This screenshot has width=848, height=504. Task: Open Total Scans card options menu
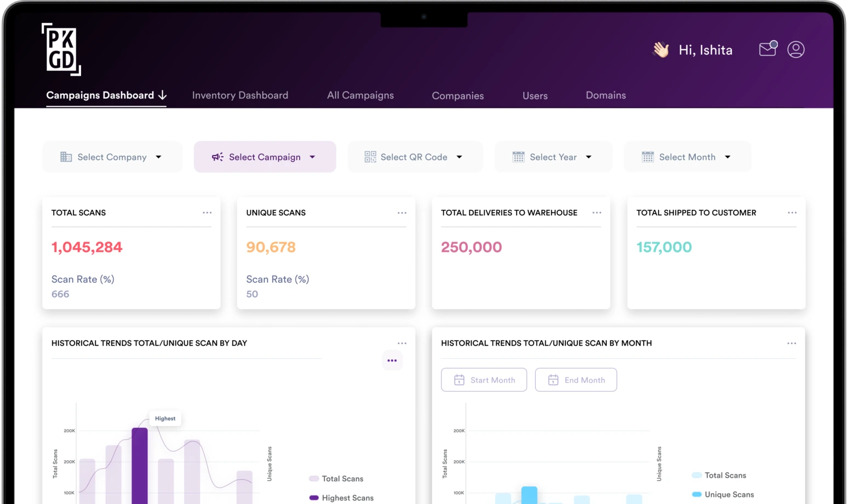pyautogui.click(x=207, y=213)
